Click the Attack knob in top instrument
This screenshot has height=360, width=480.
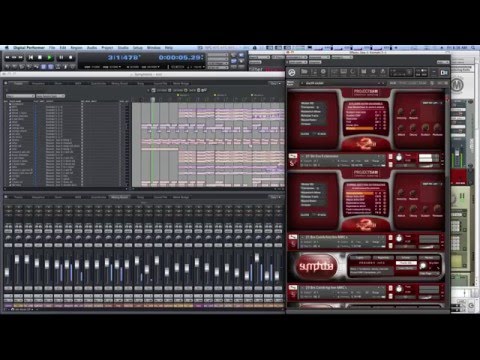pos(401,128)
